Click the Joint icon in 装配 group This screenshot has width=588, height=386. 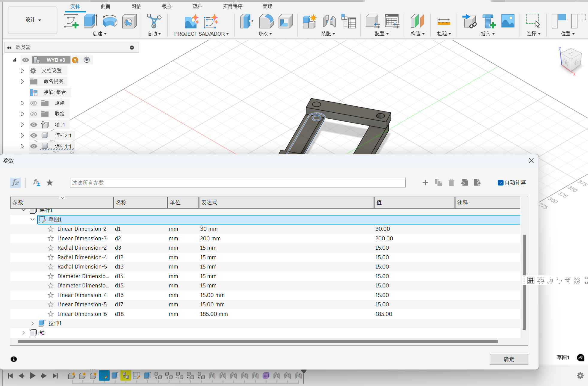[x=329, y=21]
